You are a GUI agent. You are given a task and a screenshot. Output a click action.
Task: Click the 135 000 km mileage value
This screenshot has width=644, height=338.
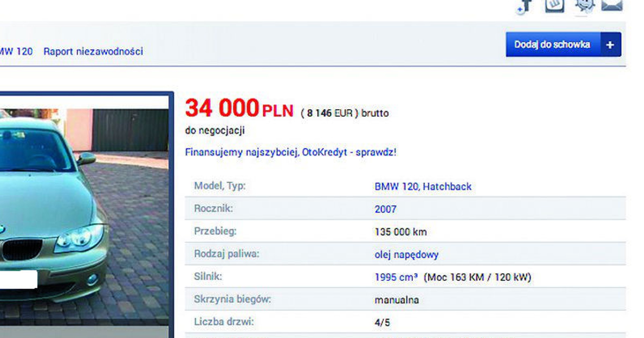401,232
